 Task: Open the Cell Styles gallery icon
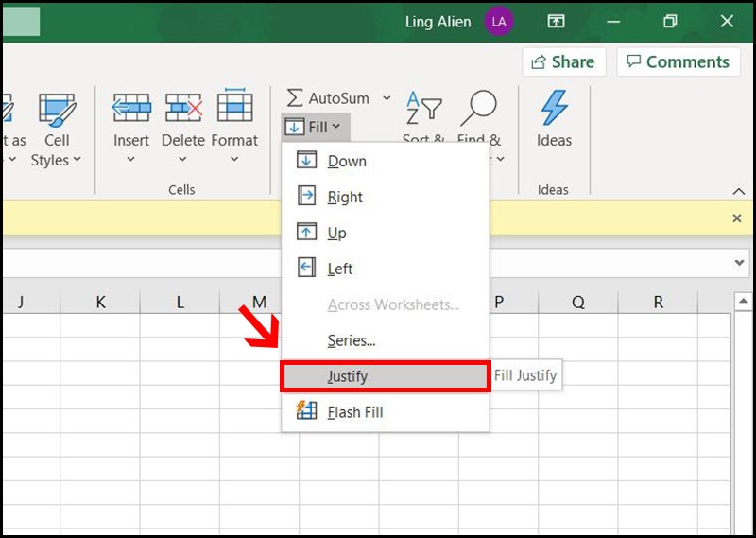(x=57, y=111)
